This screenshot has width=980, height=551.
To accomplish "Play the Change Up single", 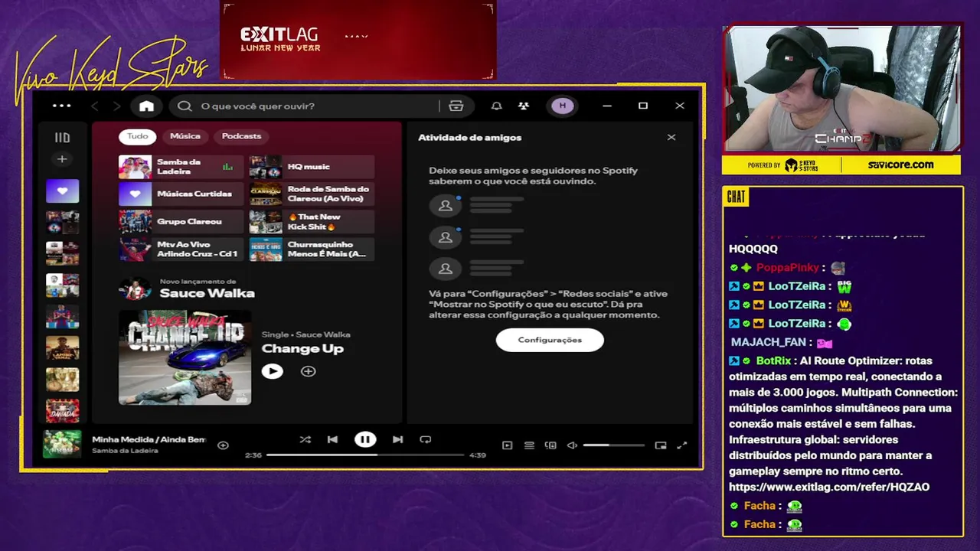I will tap(272, 371).
